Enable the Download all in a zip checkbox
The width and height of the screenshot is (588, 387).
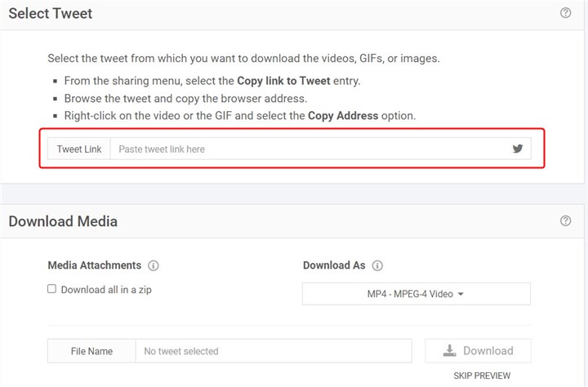pos(52,289)
